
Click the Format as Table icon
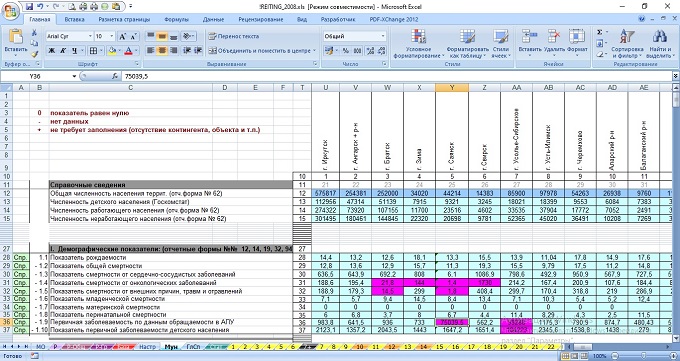point(468,44)
